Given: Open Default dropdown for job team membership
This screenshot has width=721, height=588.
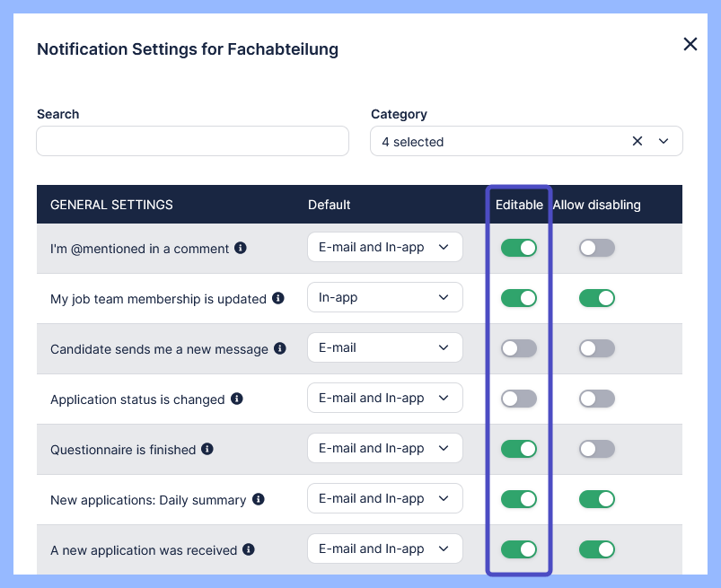Looking at the screenshot, I should click(384, 298).
